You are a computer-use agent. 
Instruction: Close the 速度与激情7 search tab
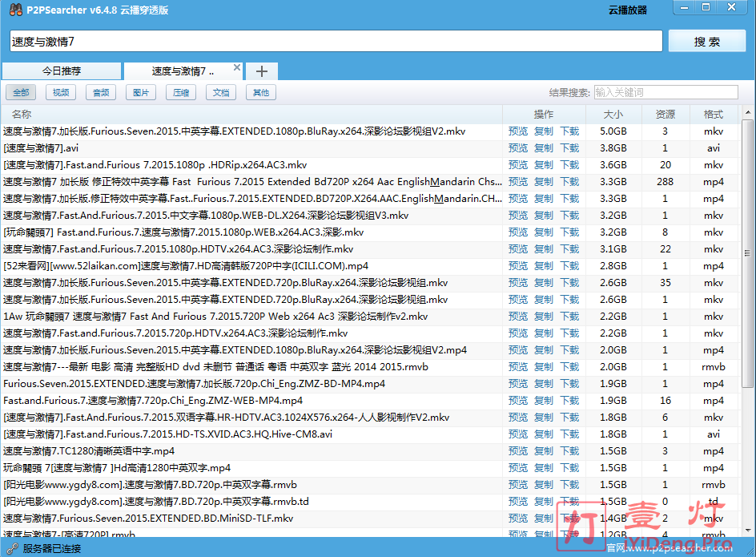pyautogui.click(x=236, y=68)
